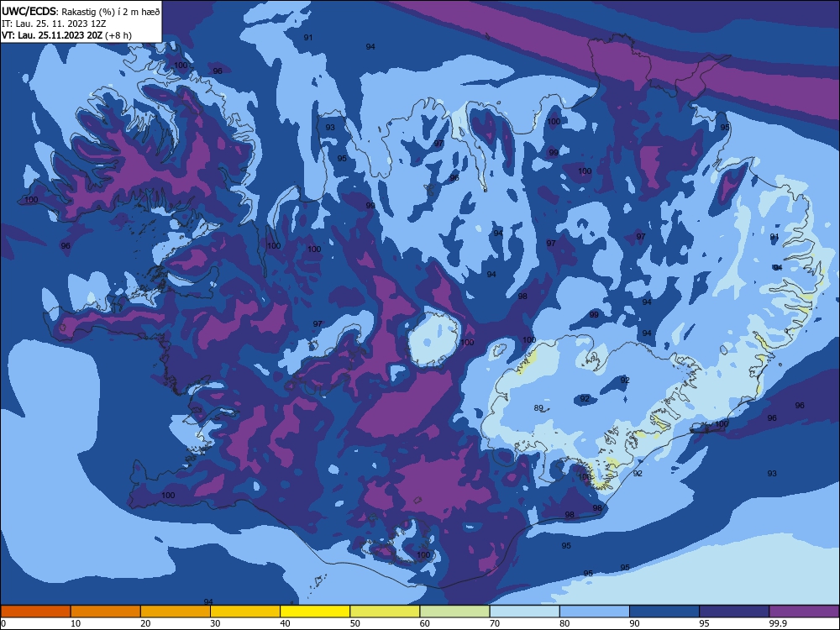The height and width of the screenshot is (630, 840).
Task: Click the legend tick label '40'
Action: click(286, 623)
